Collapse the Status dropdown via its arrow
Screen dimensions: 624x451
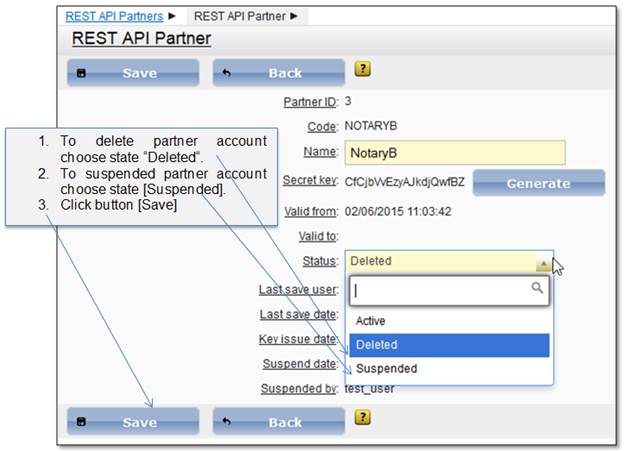coord(541,264)
